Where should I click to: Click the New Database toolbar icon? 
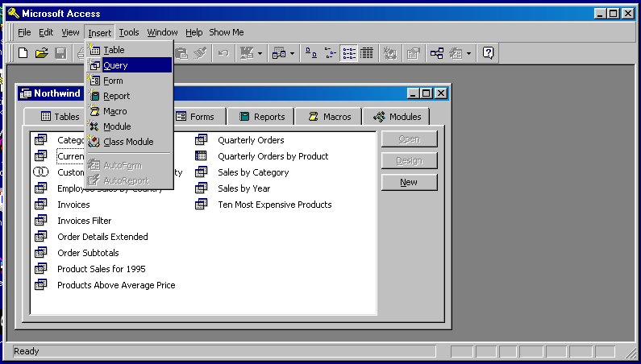click(x=23, y=53)
